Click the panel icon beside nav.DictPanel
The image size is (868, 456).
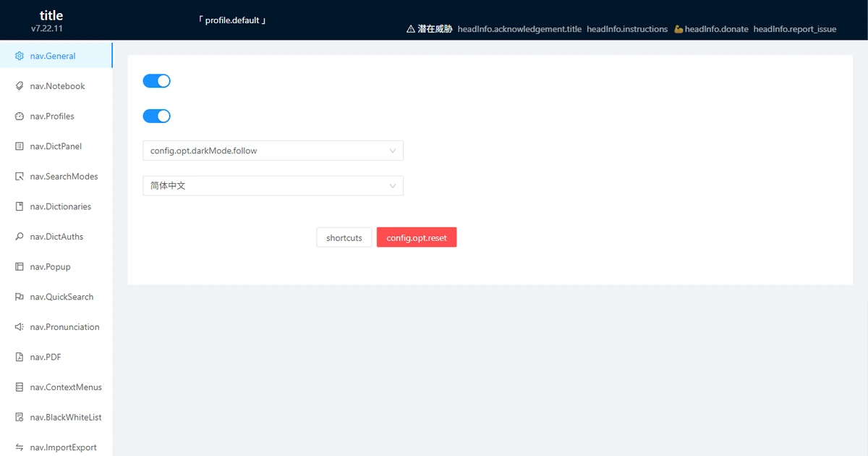point(20,146)
